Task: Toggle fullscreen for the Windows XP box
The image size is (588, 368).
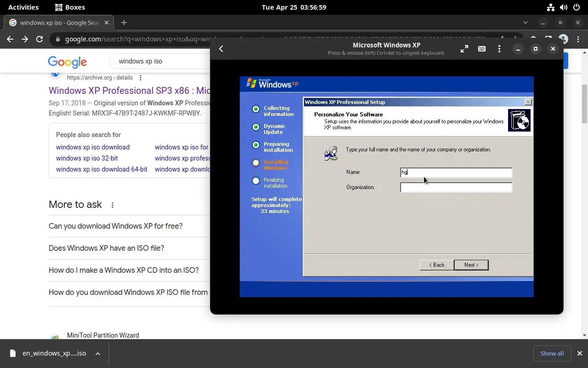Action: click(464, 49)
